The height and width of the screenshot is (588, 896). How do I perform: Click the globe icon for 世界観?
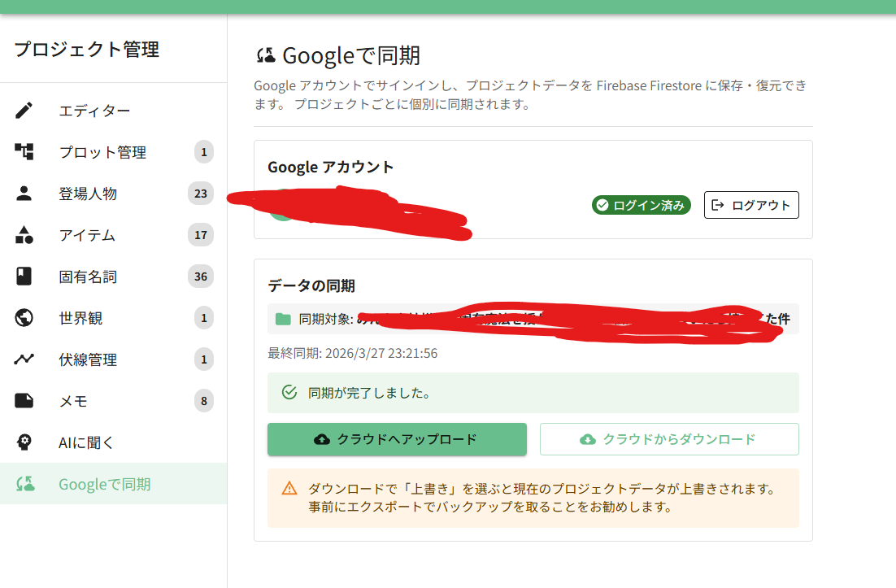pyautogui.click(x=24, y=318)
